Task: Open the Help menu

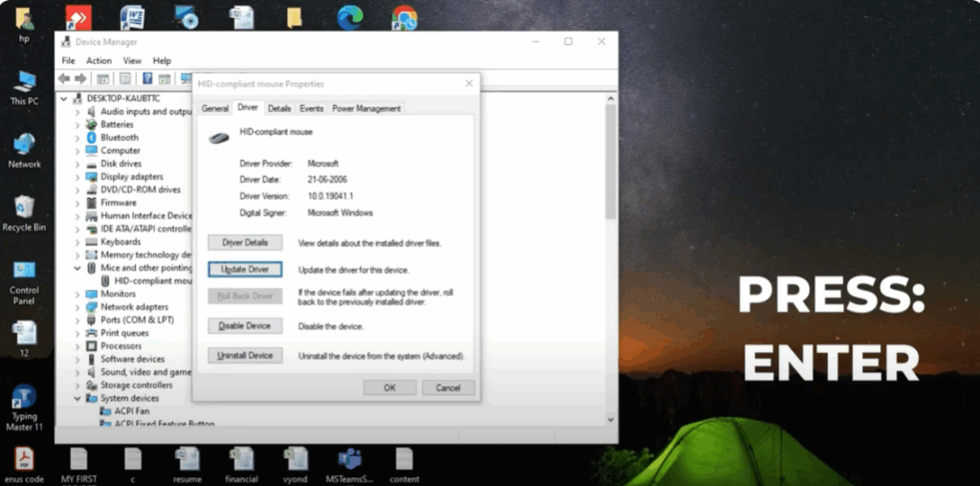Action: click(x=162, y=60)
